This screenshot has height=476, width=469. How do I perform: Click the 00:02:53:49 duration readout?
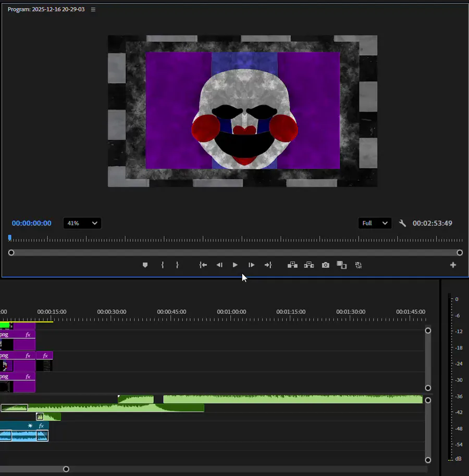(x=432, y=223)
